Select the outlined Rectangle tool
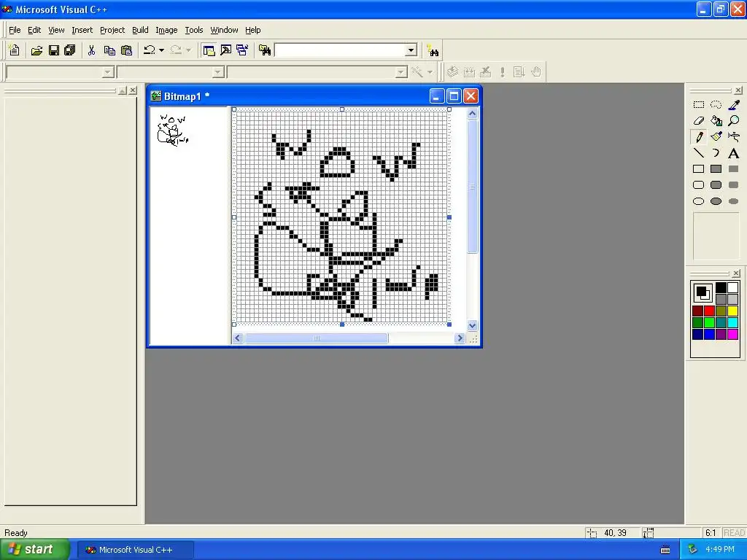This screenshot has height=560, width=747. (x=698, y=168)
